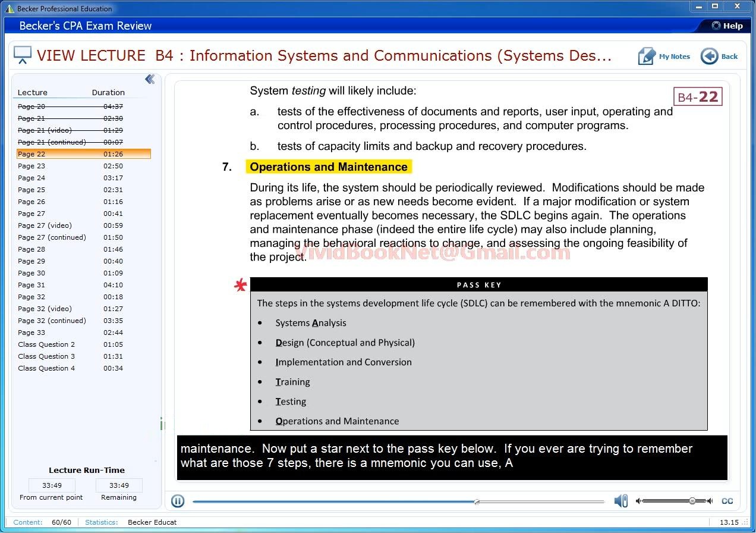Select the highlighted Page 22 entry

(83, 154)
